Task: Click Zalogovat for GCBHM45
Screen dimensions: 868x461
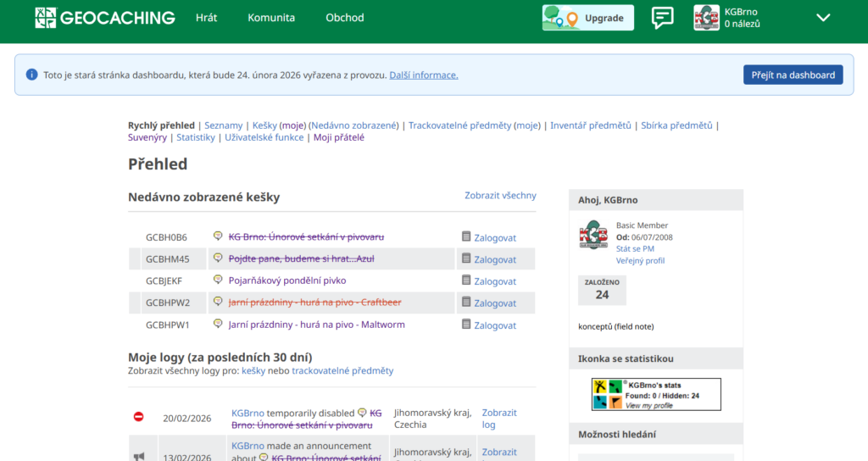Action: 495,259
